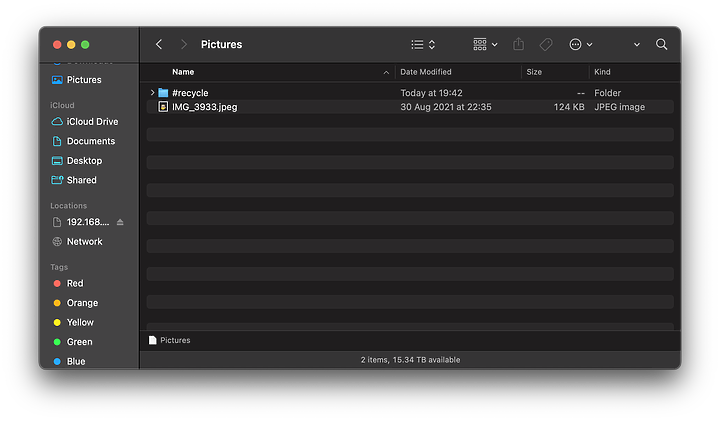Click the Shared folder sidebar icon
The image size is (720, 421).
57,180
